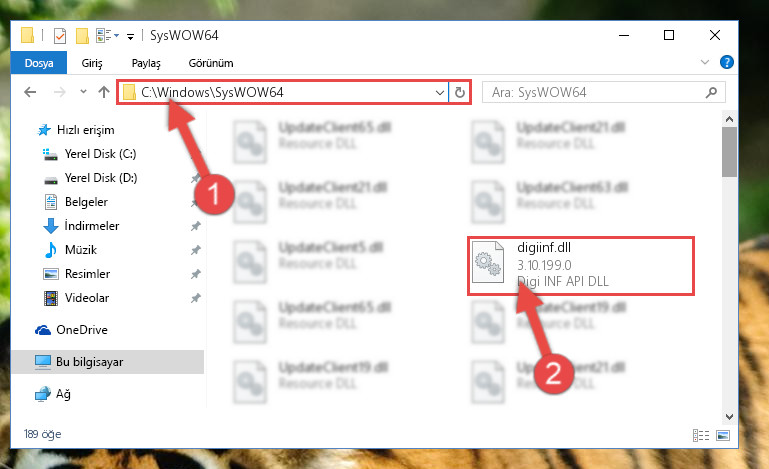769x469 pixels.
Task: Expand the ribbon with the chevron
Action: point(705,62)
